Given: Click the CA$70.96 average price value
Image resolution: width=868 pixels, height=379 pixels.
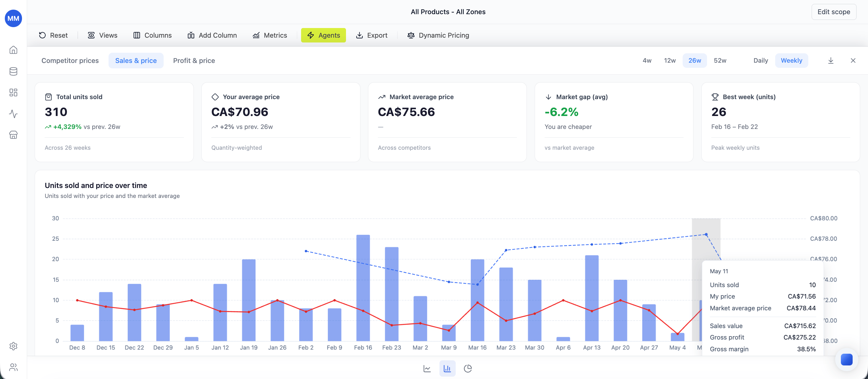Looking at the screenshot, I should [x=240, y=111].
